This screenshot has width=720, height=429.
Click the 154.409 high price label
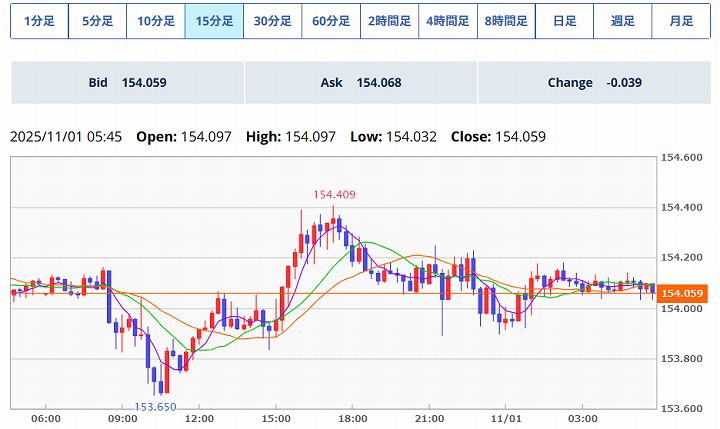(x=334, y=195)
